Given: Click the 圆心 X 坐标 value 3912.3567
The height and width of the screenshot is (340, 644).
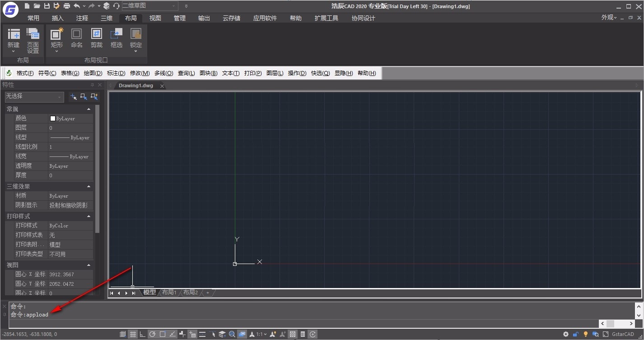Looking at the screenshot, I should tap(62, 274).
